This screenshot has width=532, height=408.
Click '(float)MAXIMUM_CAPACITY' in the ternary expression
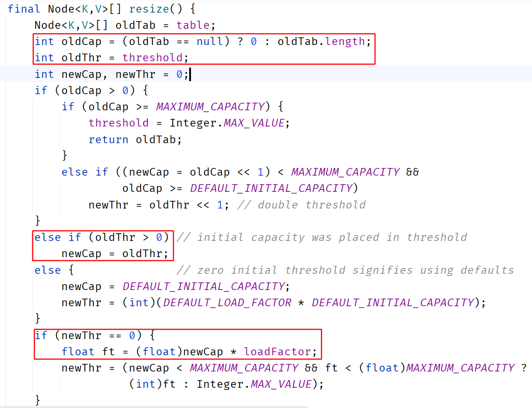437,368
